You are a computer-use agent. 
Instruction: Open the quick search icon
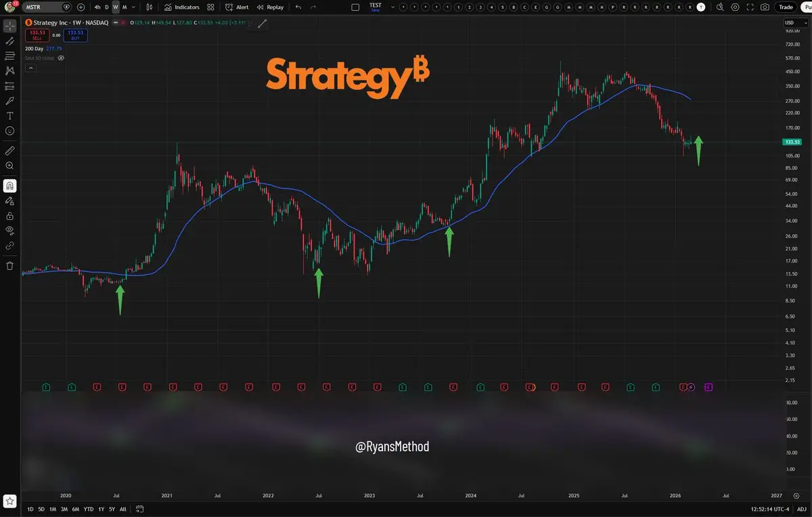pyautogui.click(x=719, y=7)
